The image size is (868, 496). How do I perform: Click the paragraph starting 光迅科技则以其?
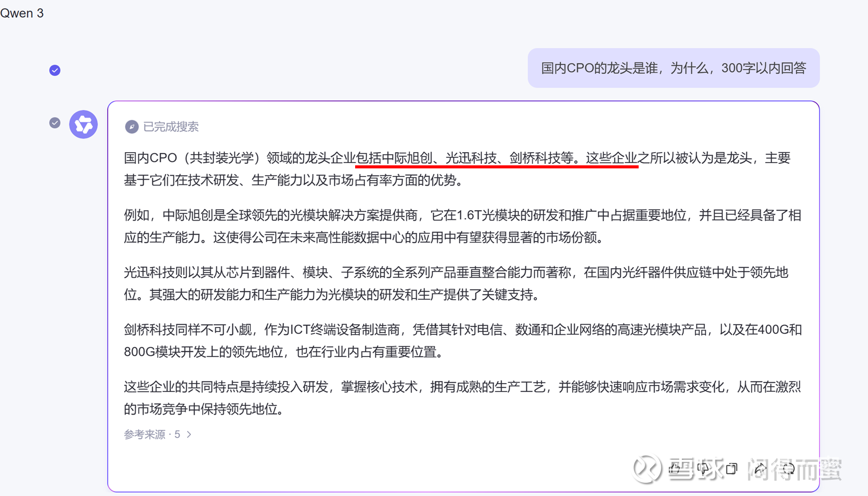(x=456, y=283)
